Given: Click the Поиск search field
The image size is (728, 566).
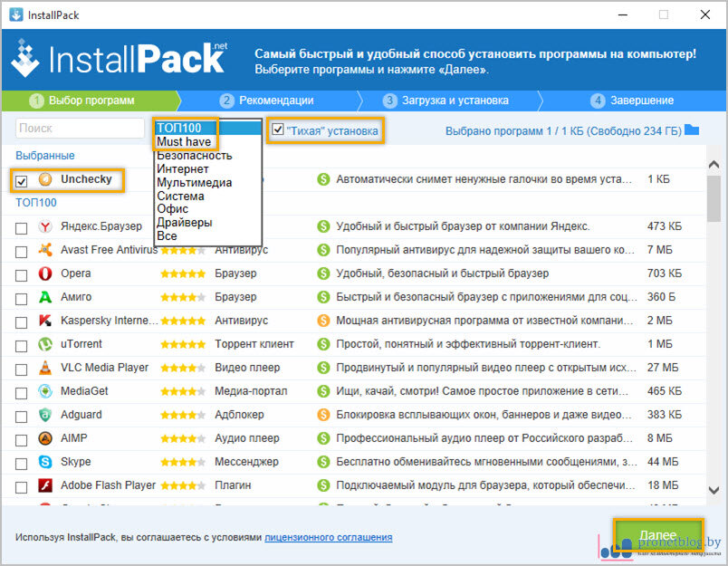Looking at the screenshot, I should click(80, 129).
